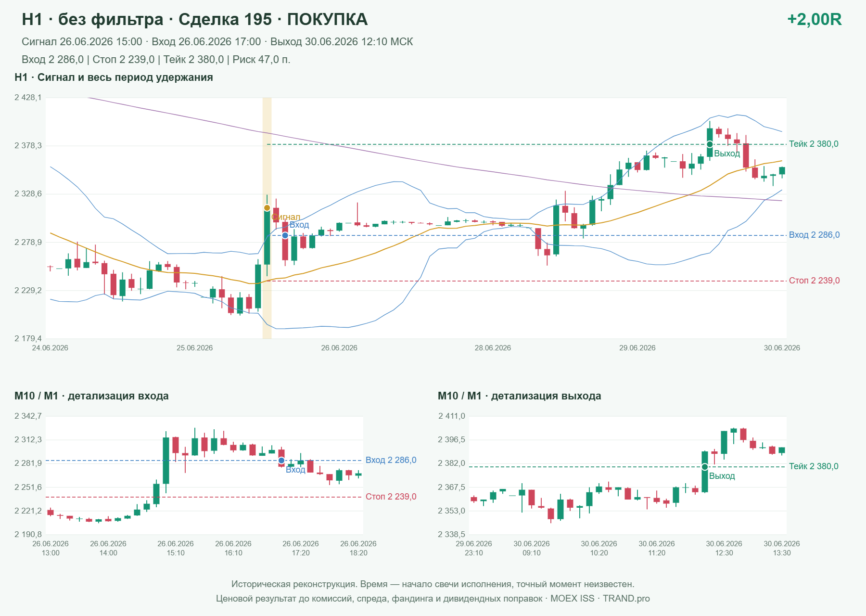Click the 2 411,0 axis label in exit chart
866x616 pixels.
pyautogui.click(x=452, y=416)
